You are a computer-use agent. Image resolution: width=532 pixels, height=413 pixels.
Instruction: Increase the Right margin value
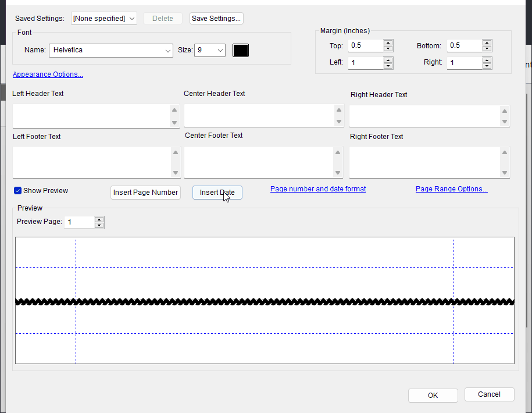click(487, 60)
